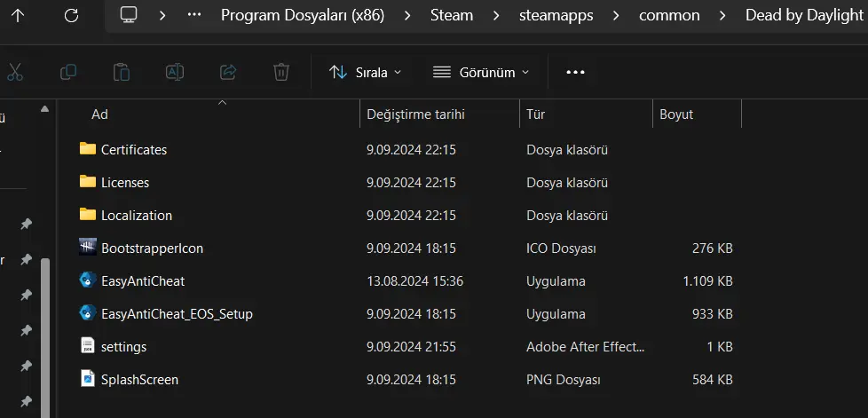This screenshot has width=868, height=418.
Task: Click the 13.08.2024 15:36 date cell
Action: [x=415, y=281]
